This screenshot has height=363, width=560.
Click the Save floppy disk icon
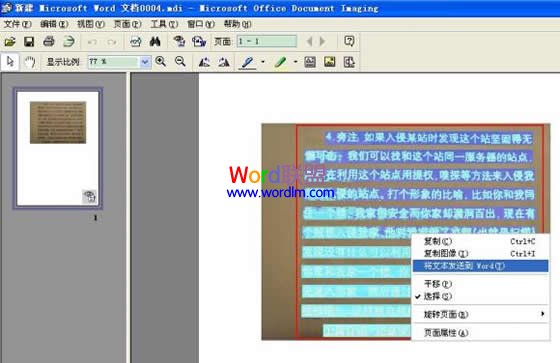tap(29, 42)
